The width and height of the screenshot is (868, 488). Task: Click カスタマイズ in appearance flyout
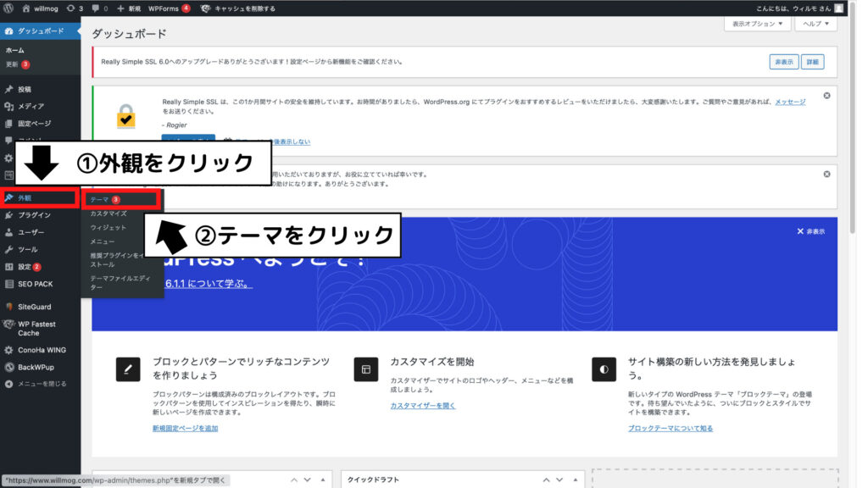(108, 213)
